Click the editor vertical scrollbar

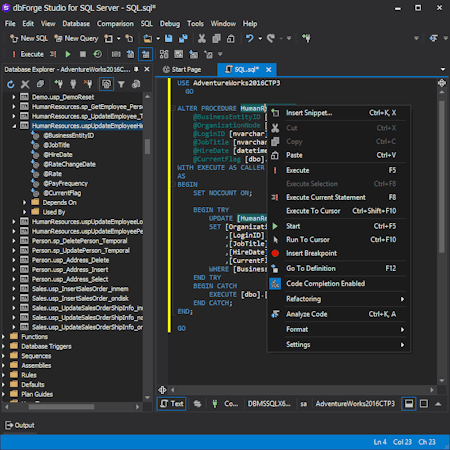point(442,177)
